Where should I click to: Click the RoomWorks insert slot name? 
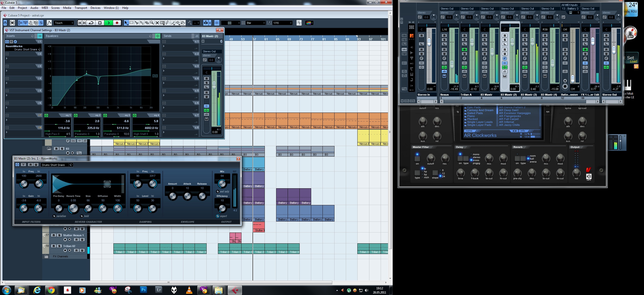click(x=14, y=46)
